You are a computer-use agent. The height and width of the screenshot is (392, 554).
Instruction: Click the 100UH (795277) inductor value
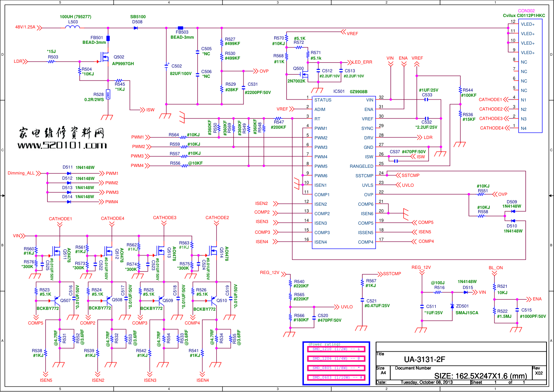coord(75,17)
